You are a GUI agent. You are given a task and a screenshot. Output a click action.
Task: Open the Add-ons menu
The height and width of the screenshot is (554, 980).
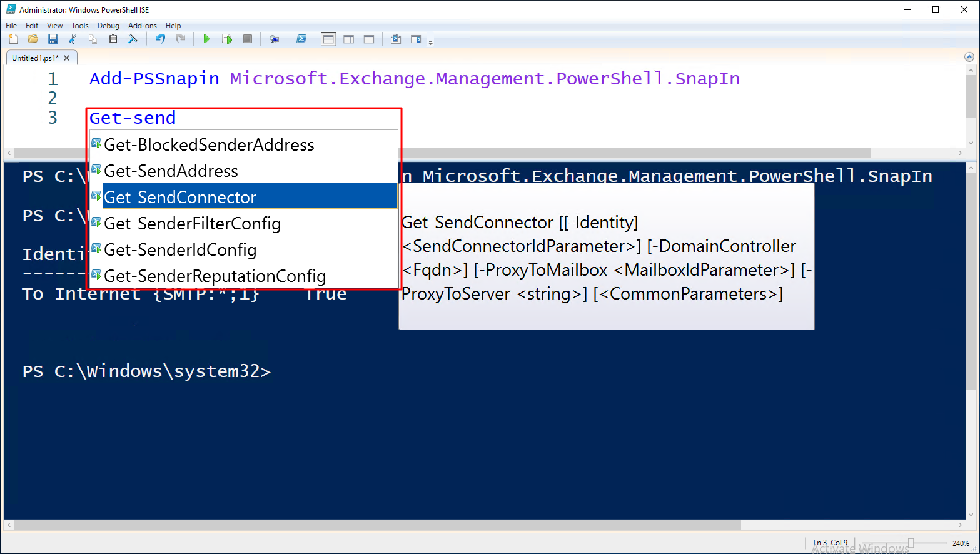pos(143,26)
